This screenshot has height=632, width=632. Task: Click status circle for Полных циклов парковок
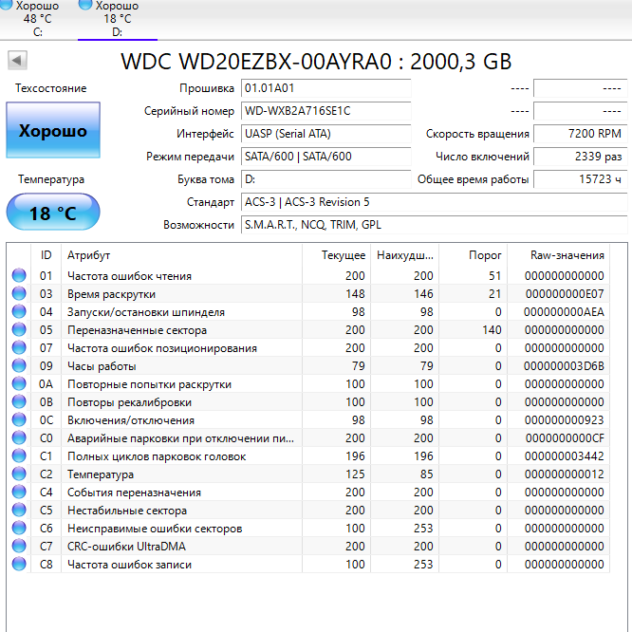19,456
